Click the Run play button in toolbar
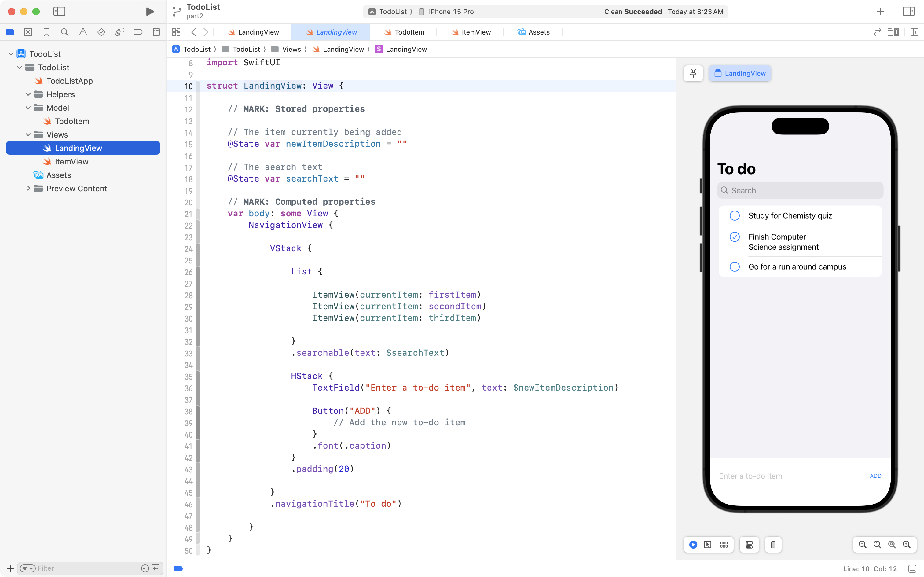The width and height of the screenshot is (924, 577). (150, 11)
